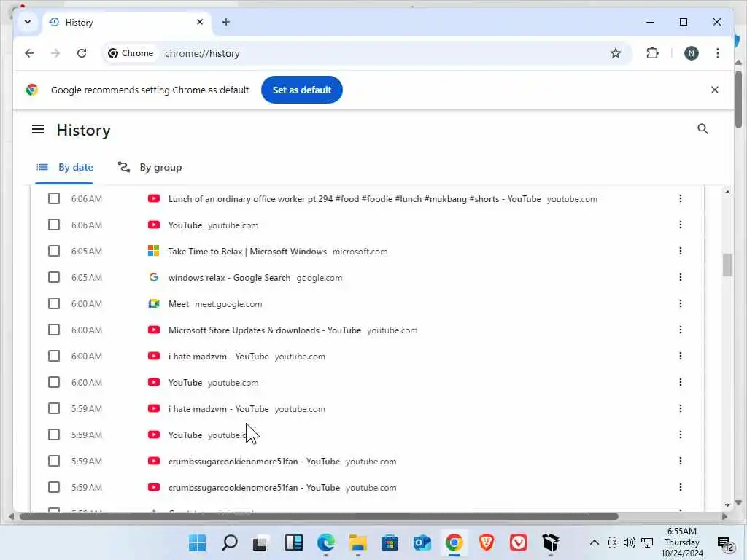Click the Chrome site info chip
This screenshot has width=747, height=560.
pos(131,53)
